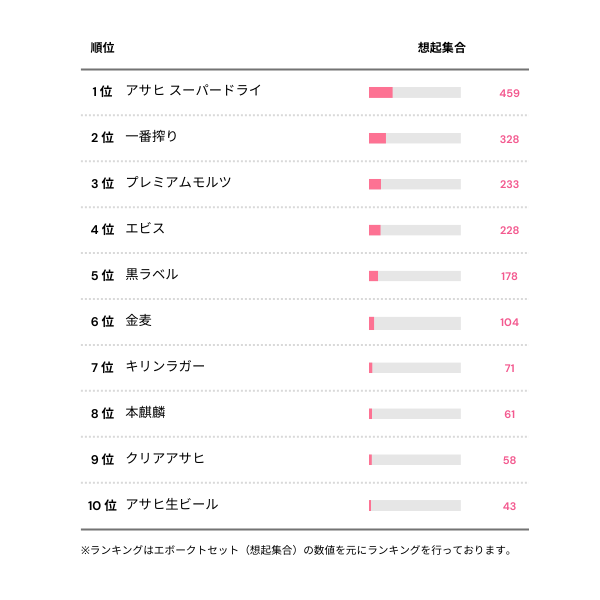Select the クリアアサヒ brand name

(166, 459)
